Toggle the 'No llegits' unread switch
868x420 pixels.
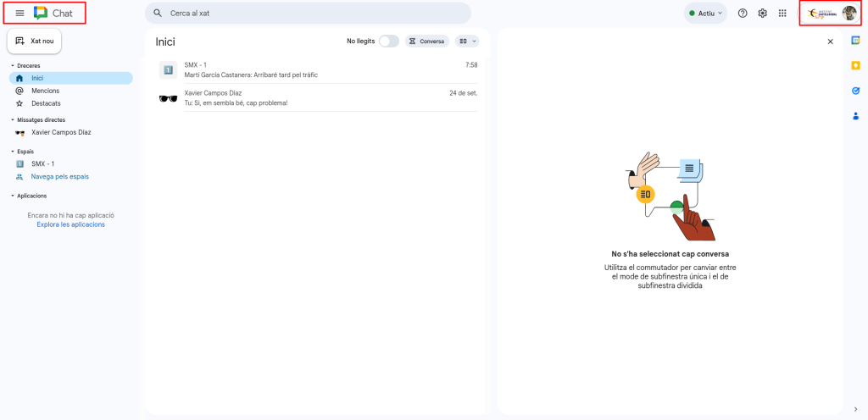[x=388, y=41]
